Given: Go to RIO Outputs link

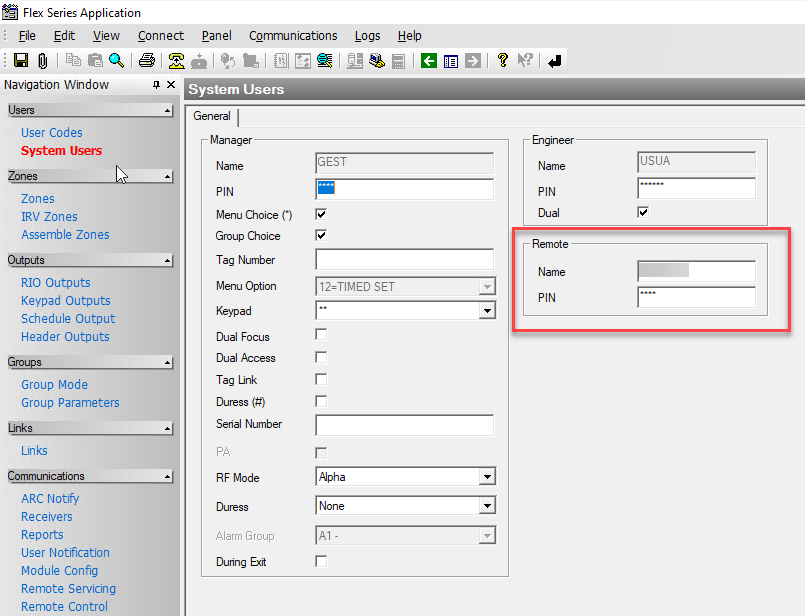Looking at the screenshot, I should [56, 282].
